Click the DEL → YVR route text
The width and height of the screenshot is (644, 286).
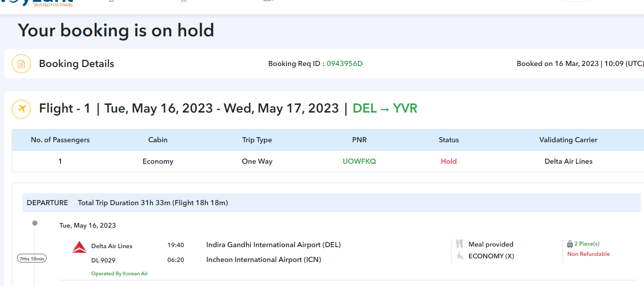pyautogui.click(x=385, y=108)
